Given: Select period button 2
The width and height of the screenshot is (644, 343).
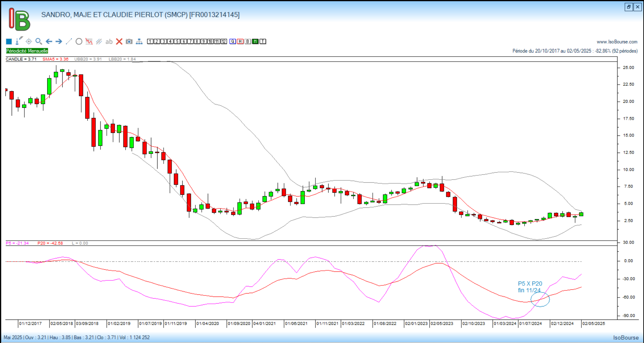Looking at the screenshot, I should [157, 41].
